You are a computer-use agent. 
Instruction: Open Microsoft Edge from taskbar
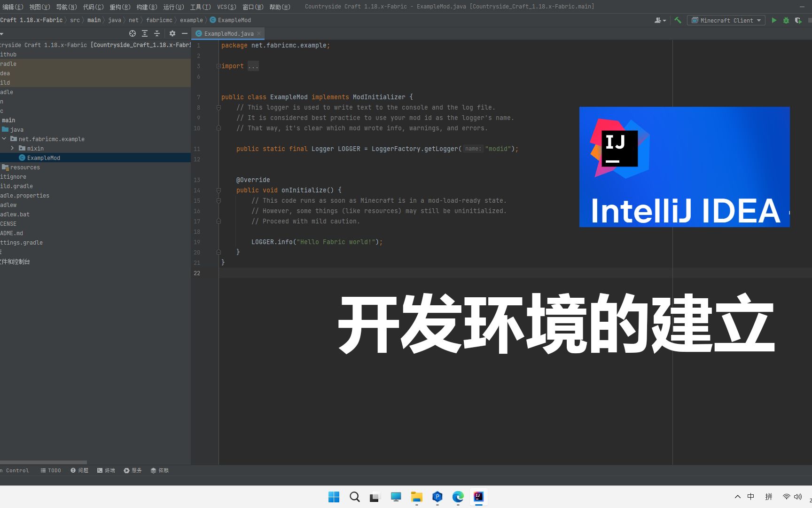tap(458, 497)
